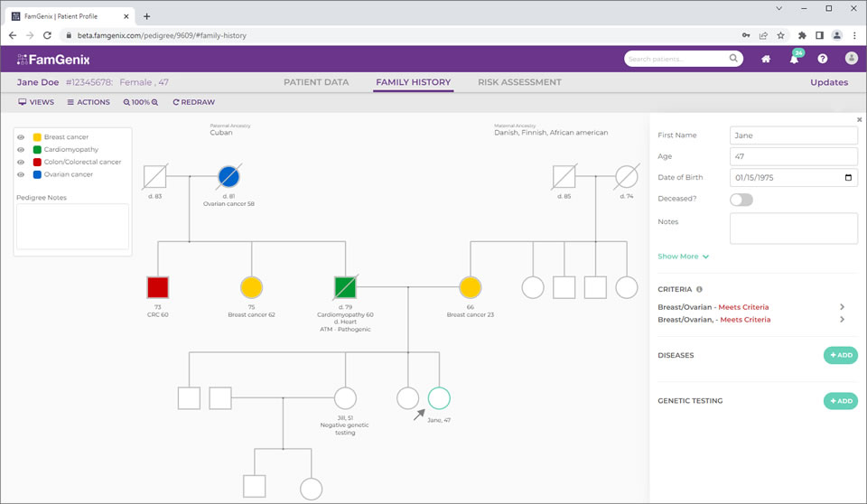
Task: Switch to the FAMILY HISTORY tab
Action: coord(413,82)
